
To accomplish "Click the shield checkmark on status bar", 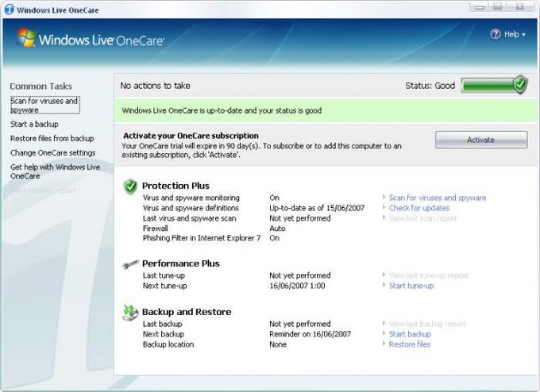I will pos(519,84).
